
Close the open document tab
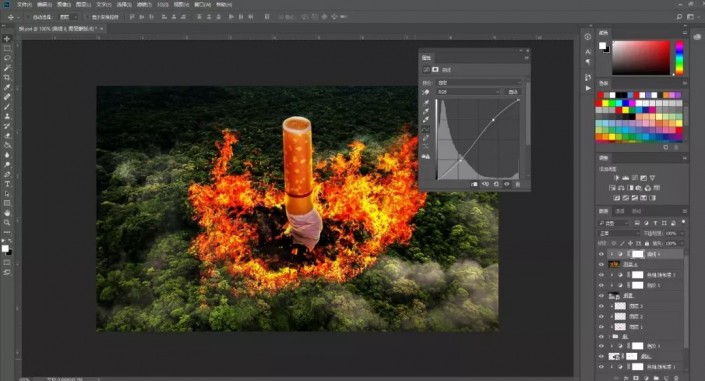tap(102, 29)
